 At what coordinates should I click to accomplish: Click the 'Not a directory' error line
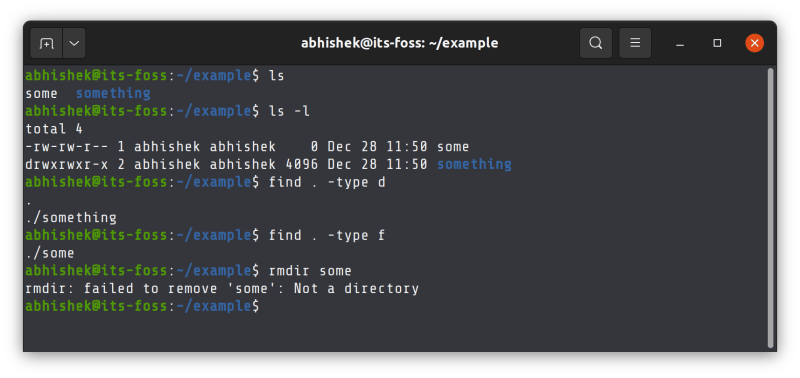pos(222,289)
